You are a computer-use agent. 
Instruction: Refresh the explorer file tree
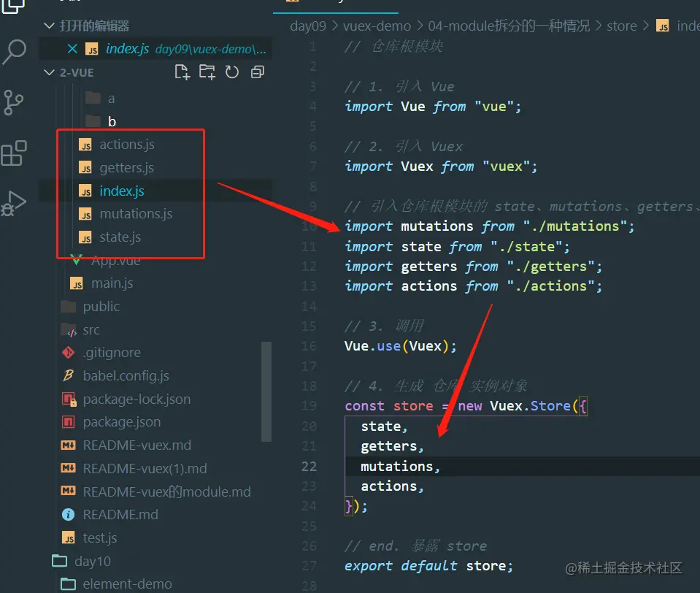point(231,72)
